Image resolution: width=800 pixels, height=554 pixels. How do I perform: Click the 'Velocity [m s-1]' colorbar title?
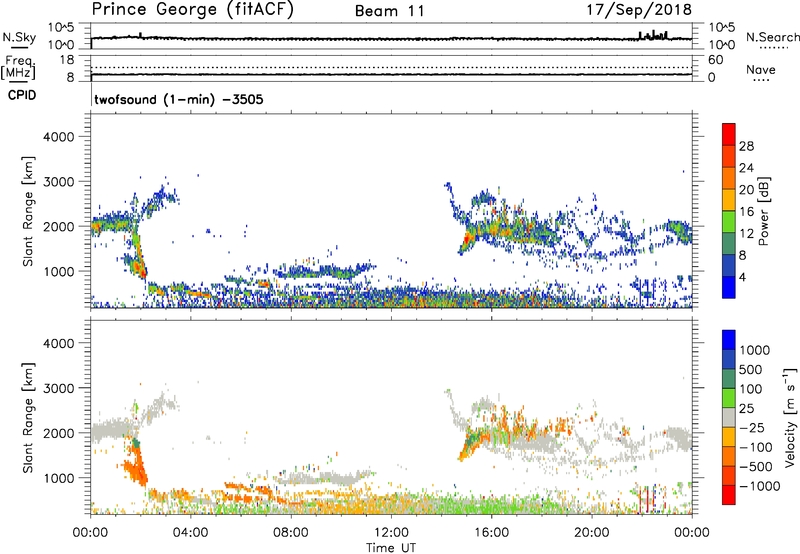790,417
